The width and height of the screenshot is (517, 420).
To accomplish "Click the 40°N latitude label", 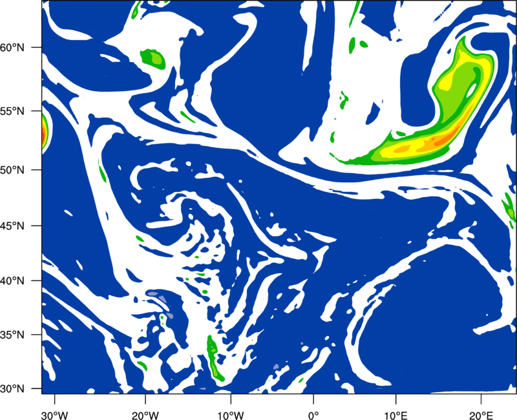I will [x=12, y=281].
